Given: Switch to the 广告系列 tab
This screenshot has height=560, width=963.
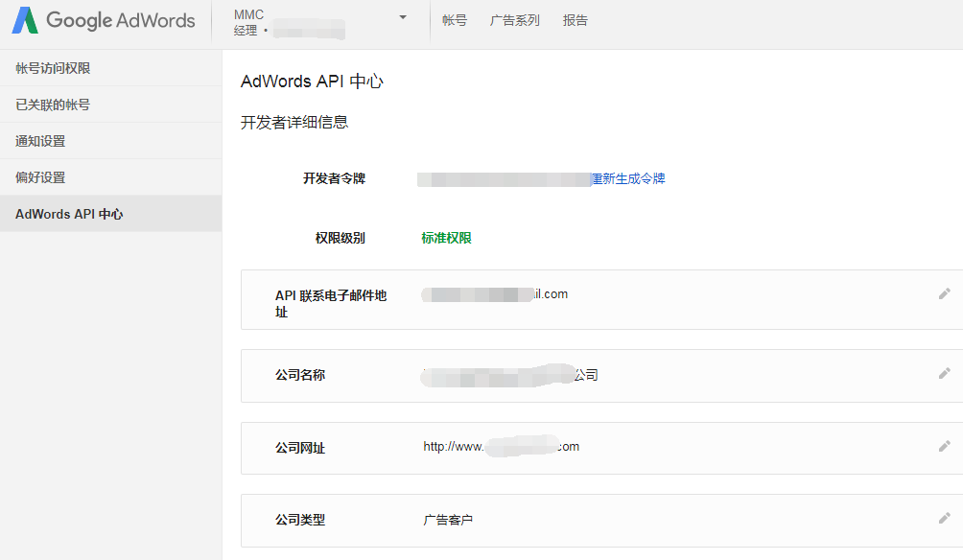Looking at the screenshot, I should (515, 20).
